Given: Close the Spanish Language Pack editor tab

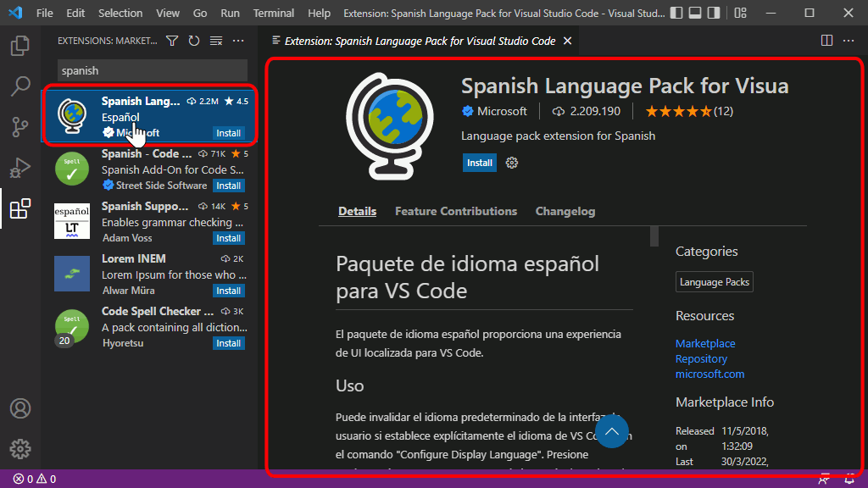Looking at the screenshot, I should pos(567,41).
